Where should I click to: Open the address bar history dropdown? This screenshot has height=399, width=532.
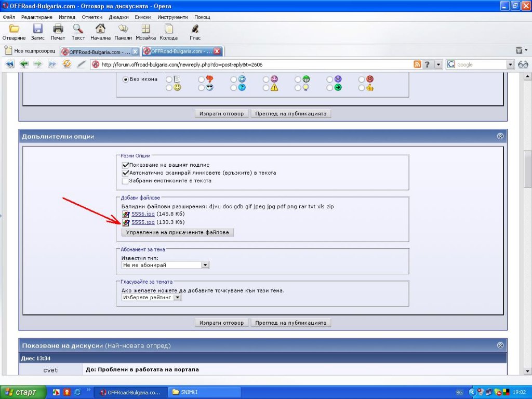click(x=438, y=64)
